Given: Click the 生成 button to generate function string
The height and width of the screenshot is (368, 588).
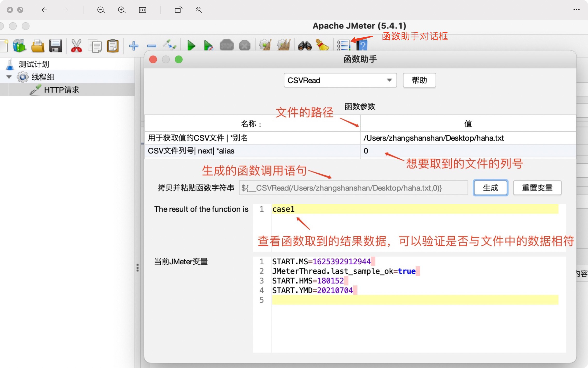Looking at the screenshot, I should pos(490,188).
